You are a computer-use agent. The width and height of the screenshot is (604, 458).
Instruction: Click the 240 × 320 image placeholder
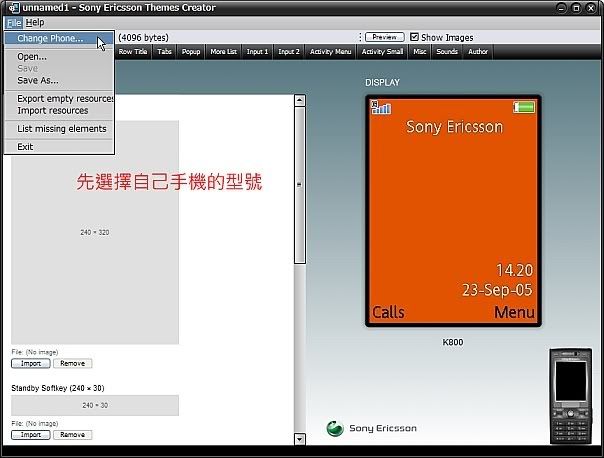[x=95, y=232]
